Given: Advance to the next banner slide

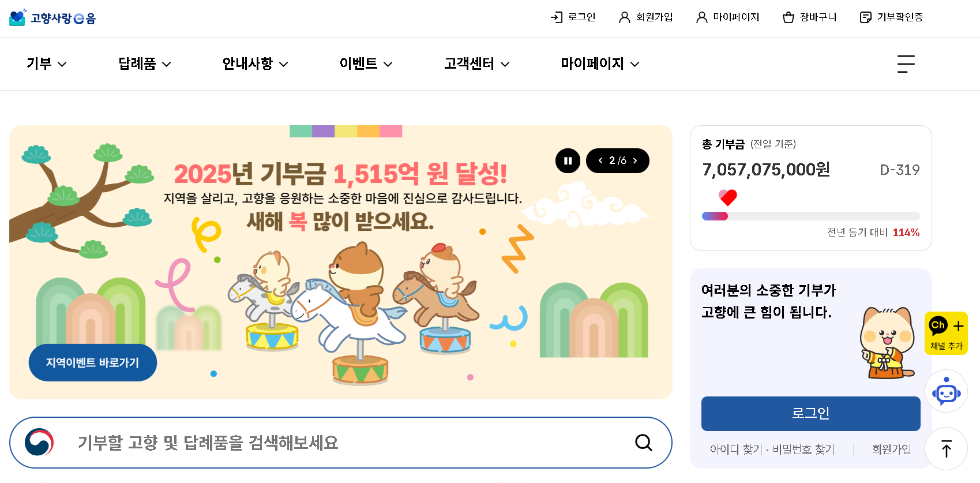Looking at the screenshot, I should [636, 160].
